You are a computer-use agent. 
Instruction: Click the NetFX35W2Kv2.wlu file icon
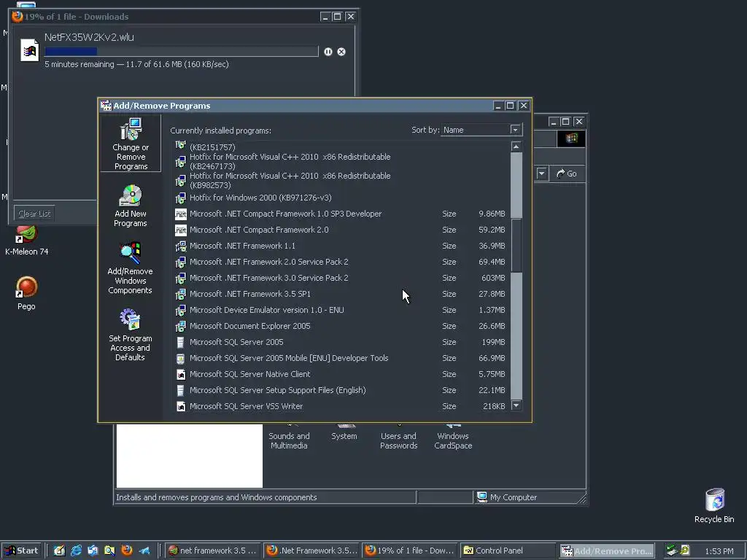point(29,50)
